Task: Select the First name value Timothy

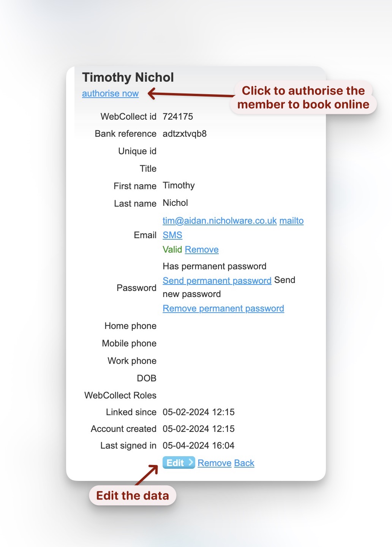Action: click(x=179, y=185)
